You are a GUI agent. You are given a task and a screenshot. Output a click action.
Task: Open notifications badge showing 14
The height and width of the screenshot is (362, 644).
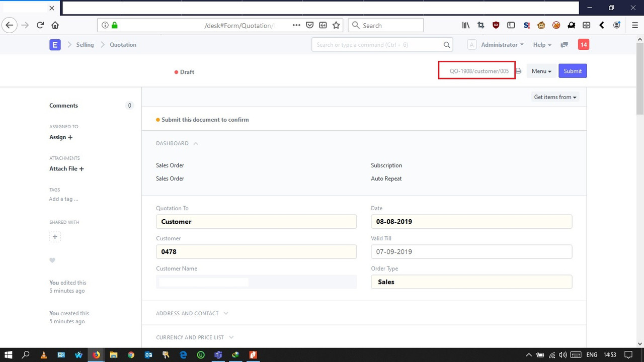point(583,45)
